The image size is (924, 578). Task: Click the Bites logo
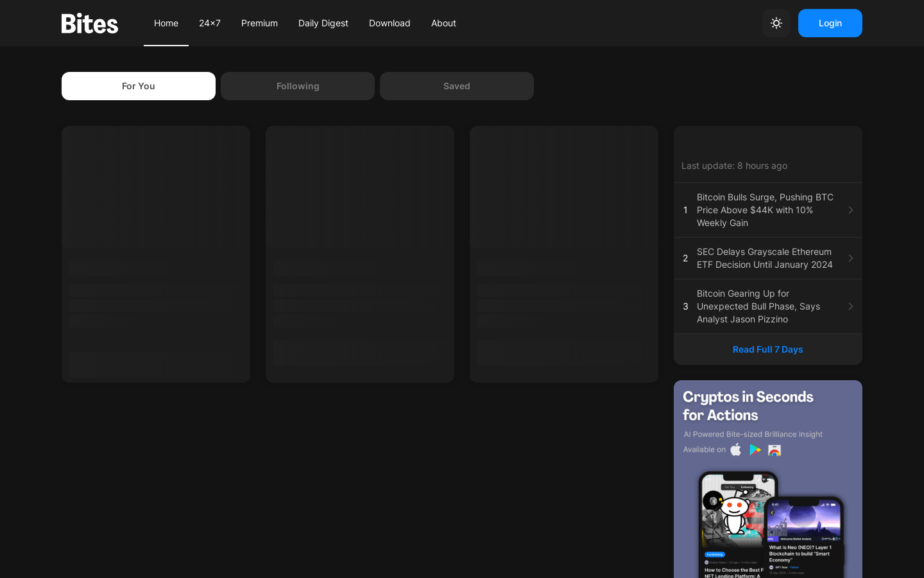click(x=90, y=24)
